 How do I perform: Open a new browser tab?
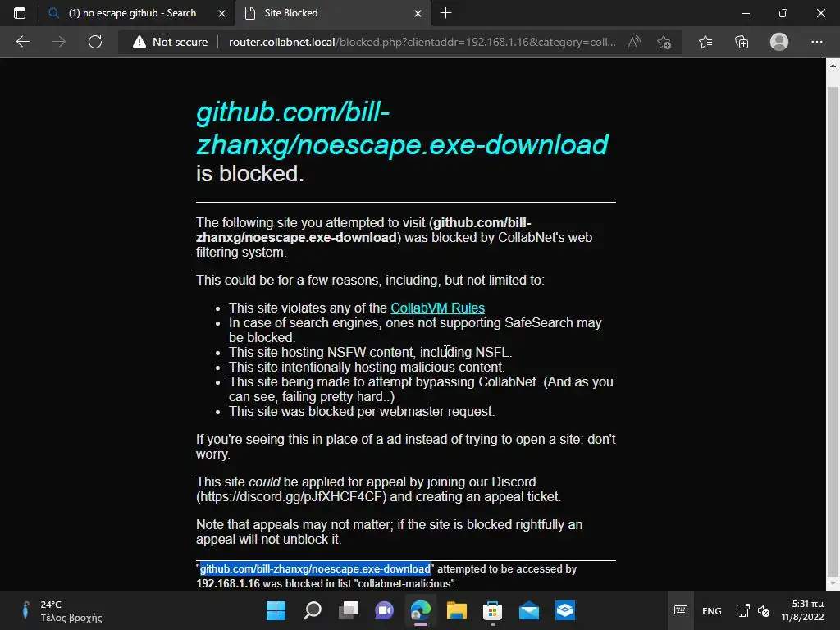(x=445, y=13)
